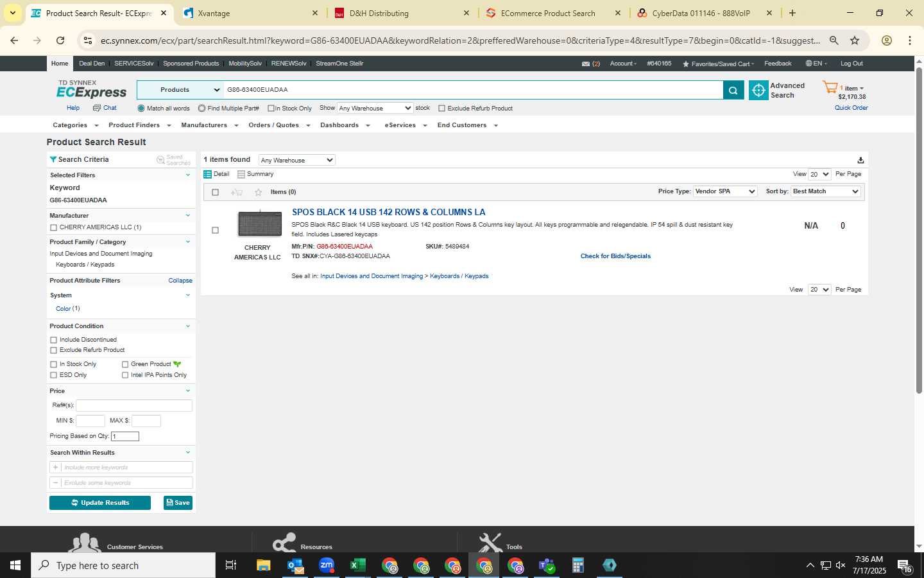This screenshot has height=578, width=924.
Task: Click the Save search button
Action: coord(178,503)
